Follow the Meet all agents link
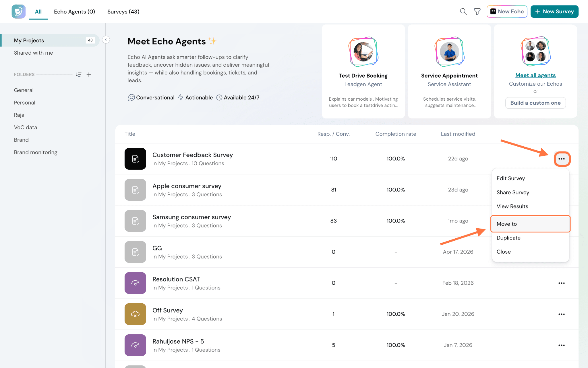The height and width of the screenshot is (368, 588). [x=535, y=75]
